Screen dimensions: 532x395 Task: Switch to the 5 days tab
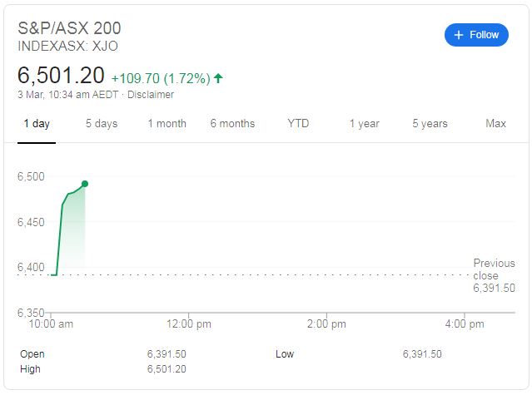coord(102,124)
